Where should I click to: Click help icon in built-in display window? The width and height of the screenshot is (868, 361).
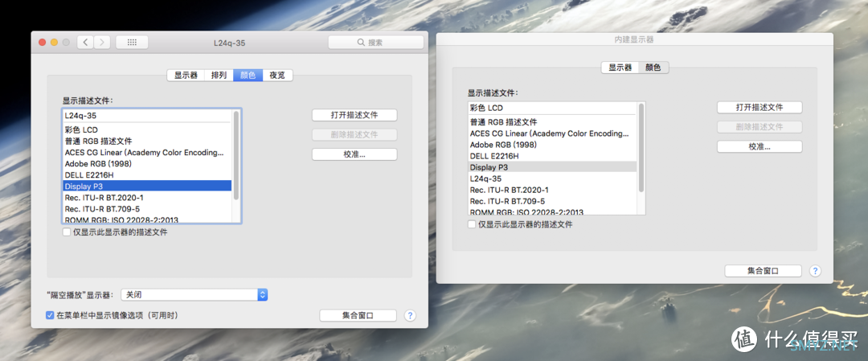click(814, 271)
